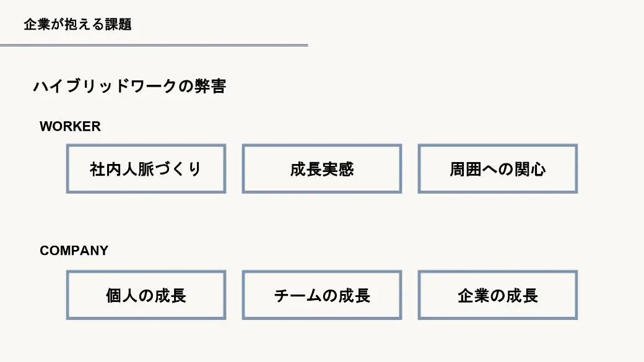Select the 成長実感 box
644x362 pixels.
(321, 169)
